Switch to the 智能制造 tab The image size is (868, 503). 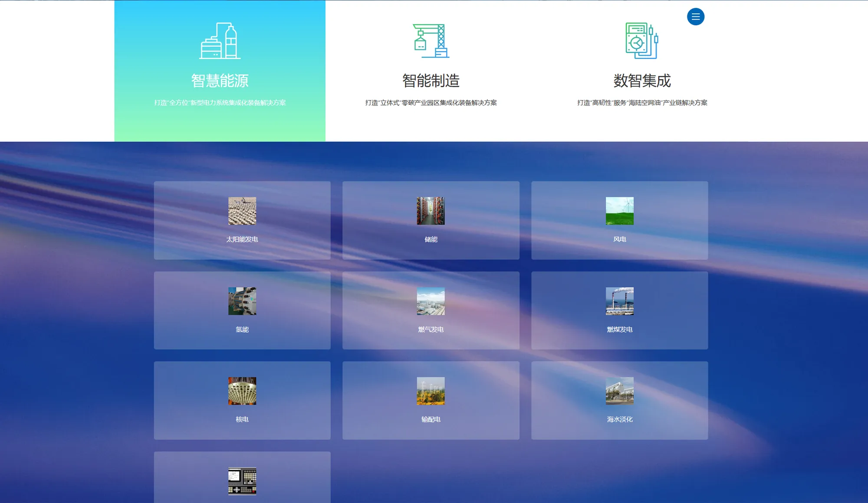[x=431, y=81]
